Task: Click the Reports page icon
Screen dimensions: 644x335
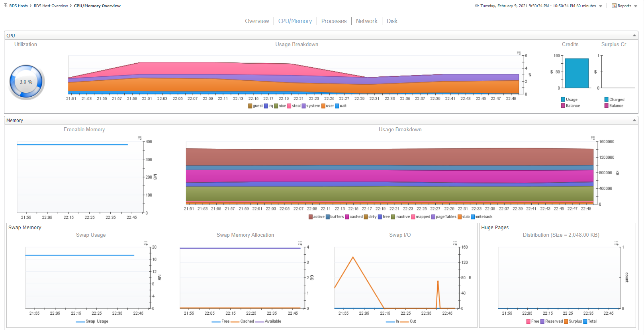Action: (x=614, y=6)
